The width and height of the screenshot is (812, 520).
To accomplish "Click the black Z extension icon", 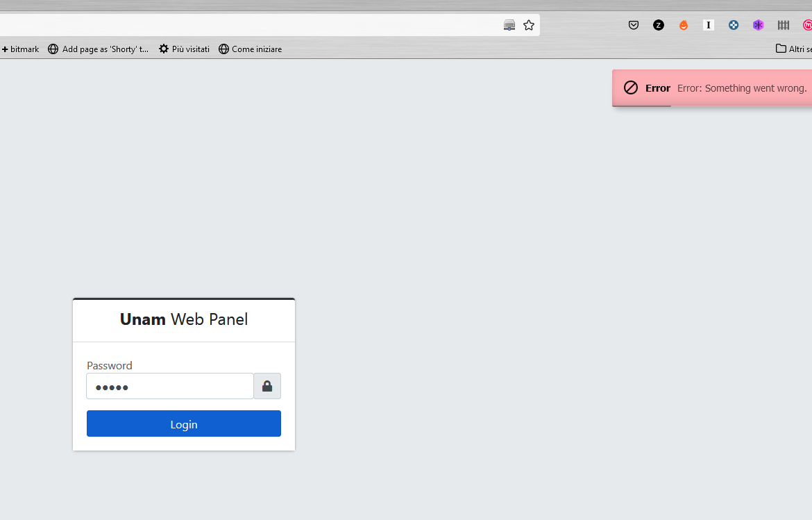I will 658,25.
